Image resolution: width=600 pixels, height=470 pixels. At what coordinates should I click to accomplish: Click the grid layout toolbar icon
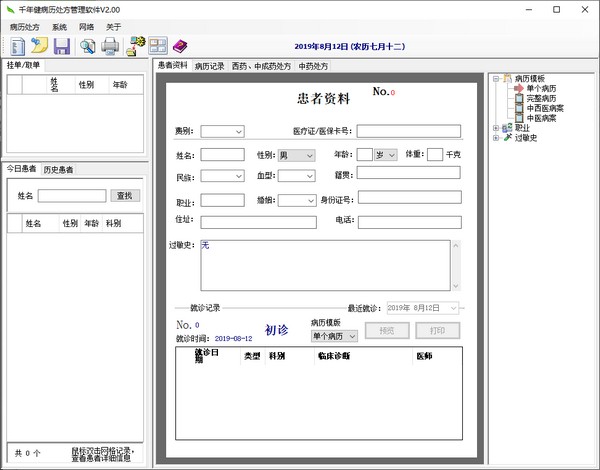(x=158, y=46)
